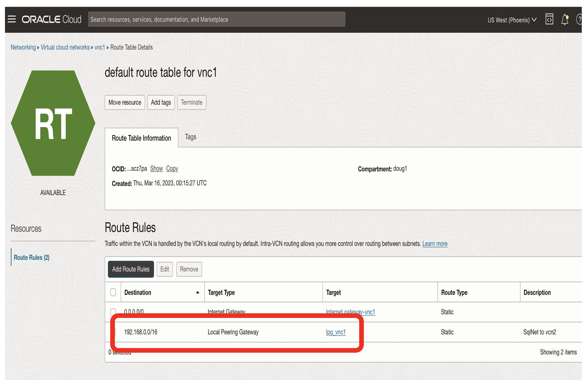Click the Oracle Cloud logo
588x385 pixels.
pyautogui.click(x=51, y=19)
